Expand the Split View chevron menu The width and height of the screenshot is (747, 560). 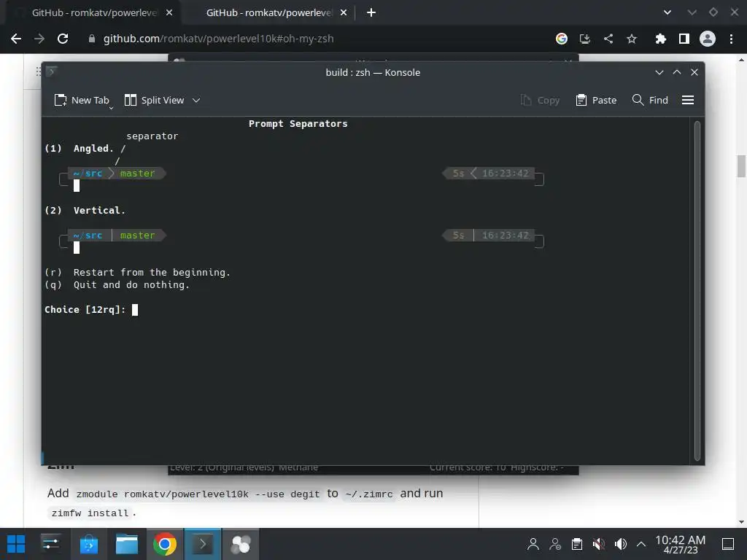196,100
